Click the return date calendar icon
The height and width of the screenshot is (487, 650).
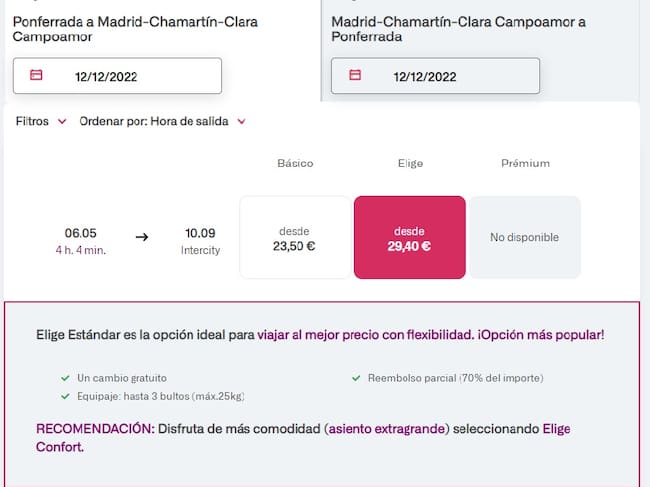355,75
